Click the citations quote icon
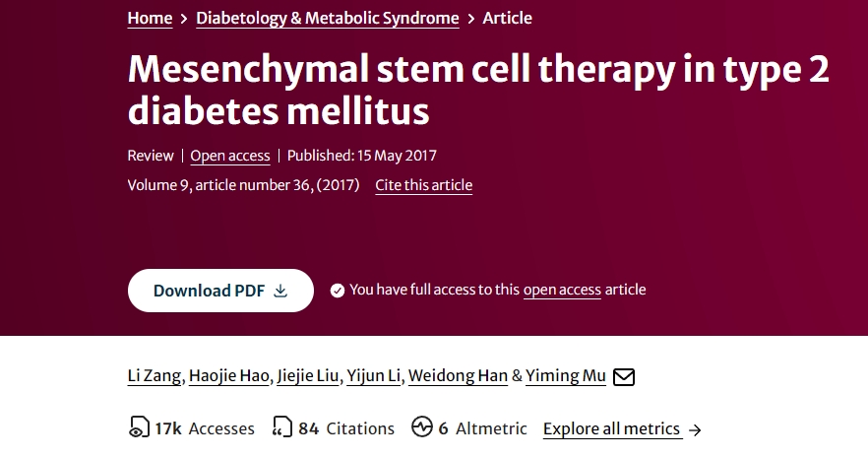Screen dimensions: 868x458 (282, 428)
